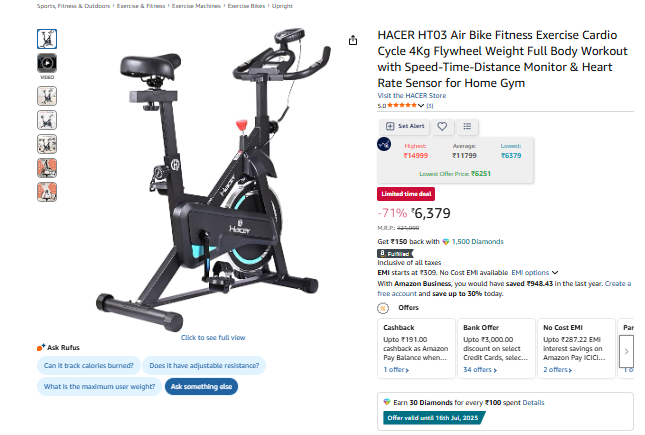Select the last orange product thumbnail
Image resolution: width=645 pixels, height=435 pixels.
(47, 192)
